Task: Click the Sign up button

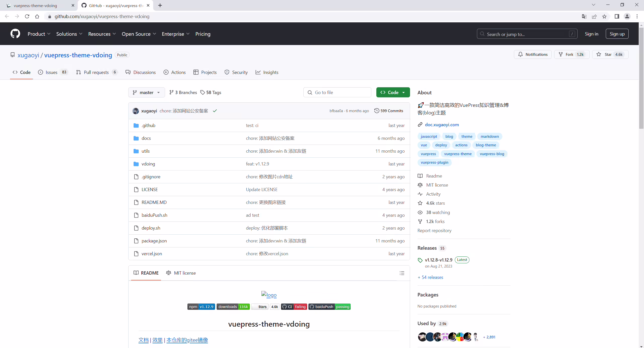Action: click(617, 34)
